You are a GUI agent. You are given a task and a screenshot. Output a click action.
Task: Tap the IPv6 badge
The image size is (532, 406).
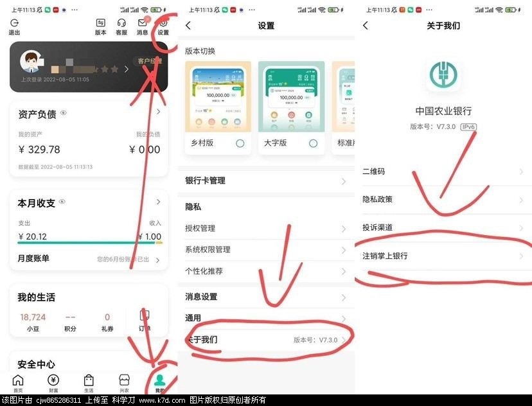coord(468,127)
